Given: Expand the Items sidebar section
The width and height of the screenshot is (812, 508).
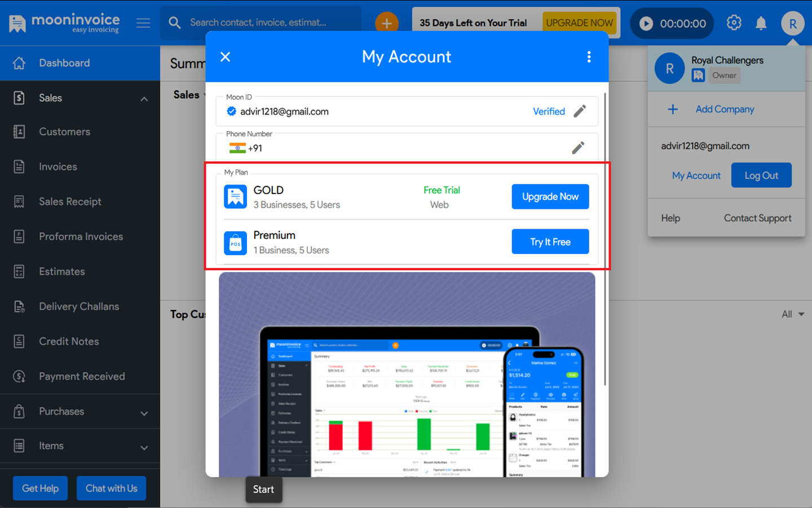Looking at the screenshot, I should (x=144, y=447).
